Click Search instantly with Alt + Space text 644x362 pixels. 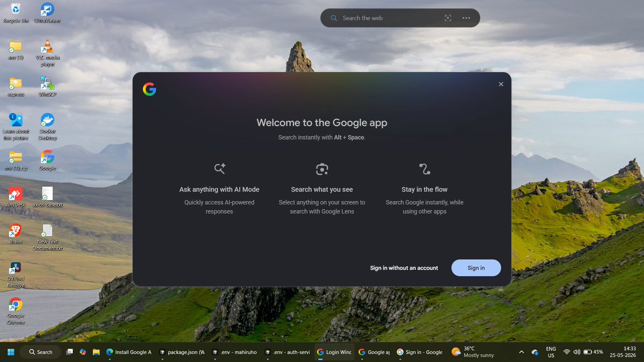point(322,137)
